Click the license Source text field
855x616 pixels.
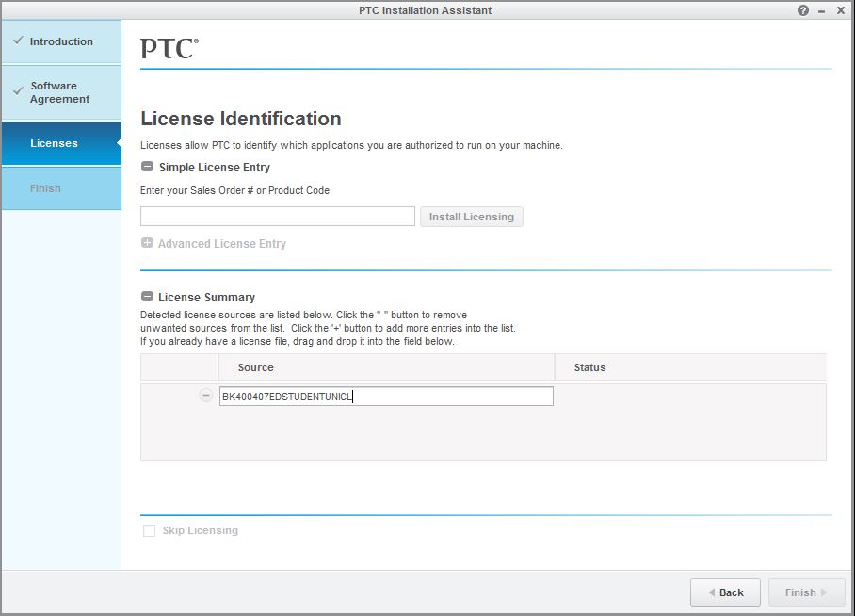[x=386, y=397]
